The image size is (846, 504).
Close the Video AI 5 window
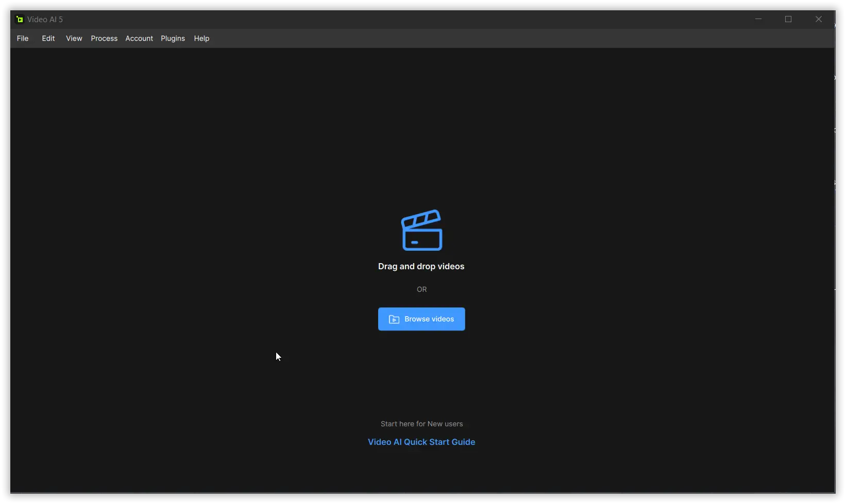tap(819, 19)
